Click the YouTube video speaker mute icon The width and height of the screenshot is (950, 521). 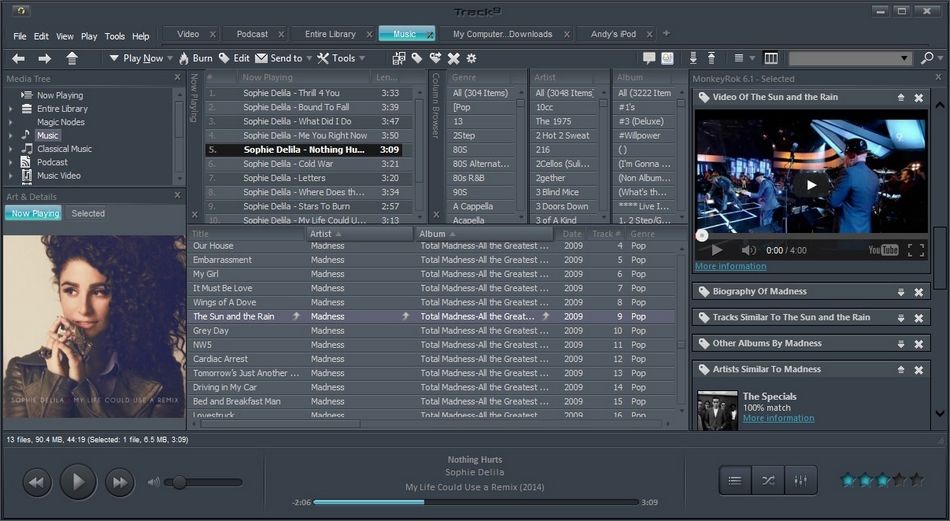point(748,250)
